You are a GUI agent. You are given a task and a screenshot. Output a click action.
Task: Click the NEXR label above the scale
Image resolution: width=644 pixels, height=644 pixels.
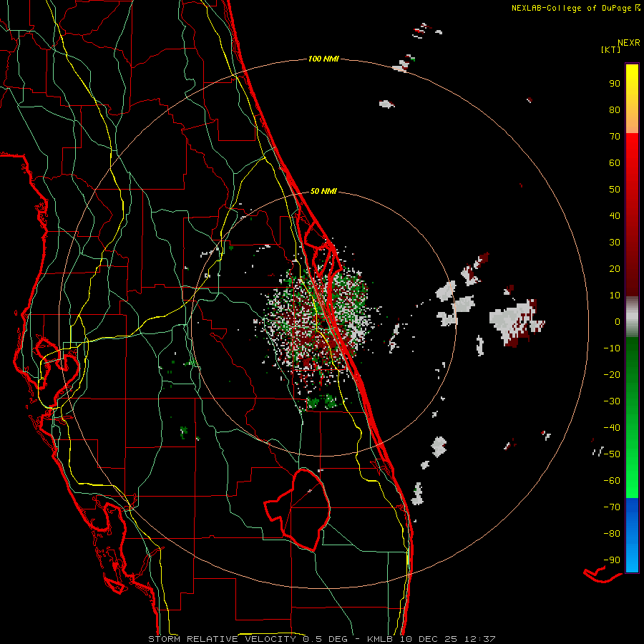629,43
